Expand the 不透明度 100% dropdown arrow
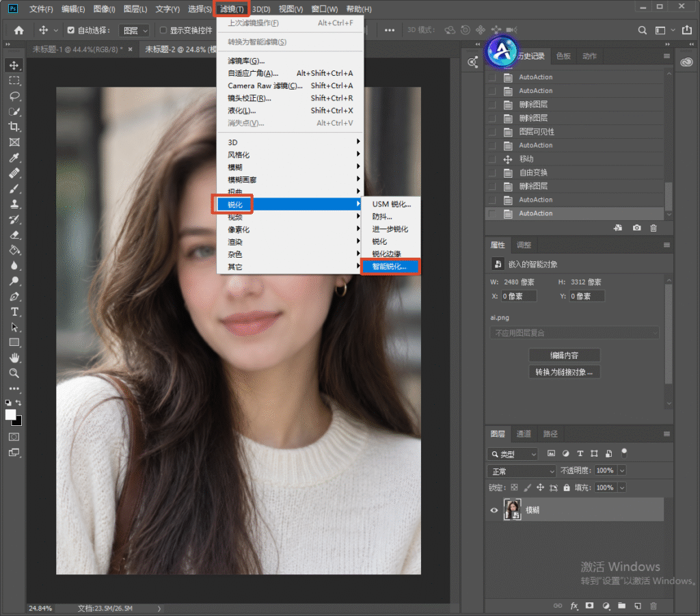The image size is (700, 616). coord(622,470)
